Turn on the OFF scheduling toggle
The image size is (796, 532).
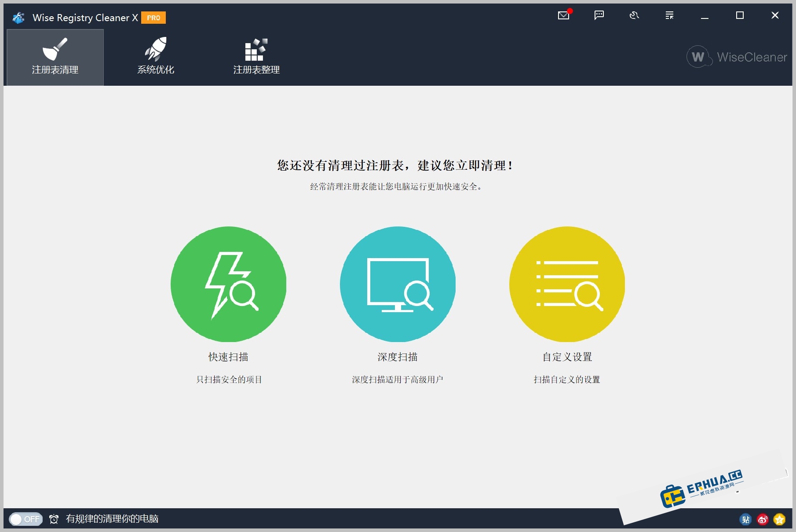[26, 519]
